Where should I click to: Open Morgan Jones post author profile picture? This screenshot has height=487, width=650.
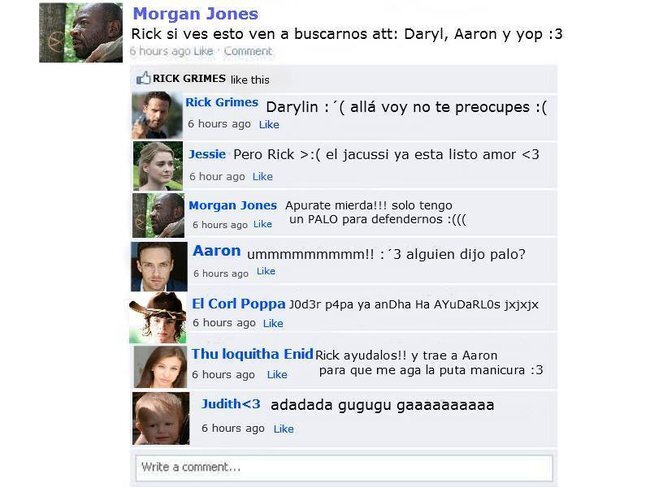pos(81,33)
